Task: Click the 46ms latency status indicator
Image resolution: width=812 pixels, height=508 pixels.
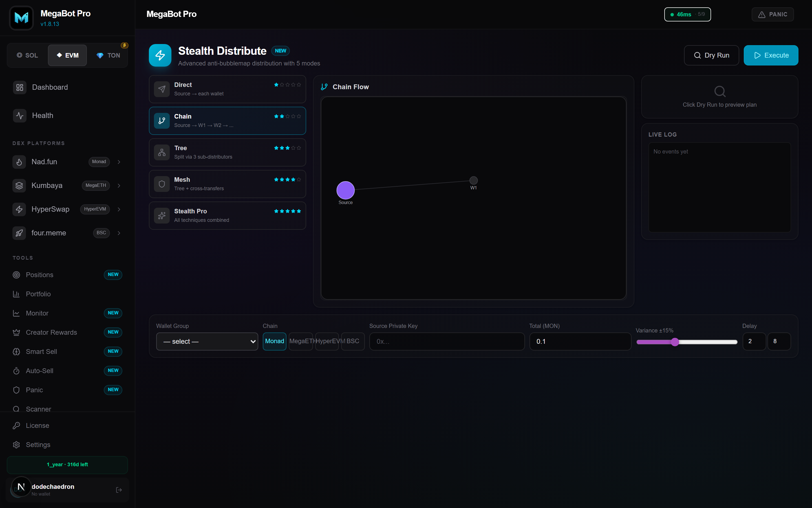Action: (x=687, y=14)
